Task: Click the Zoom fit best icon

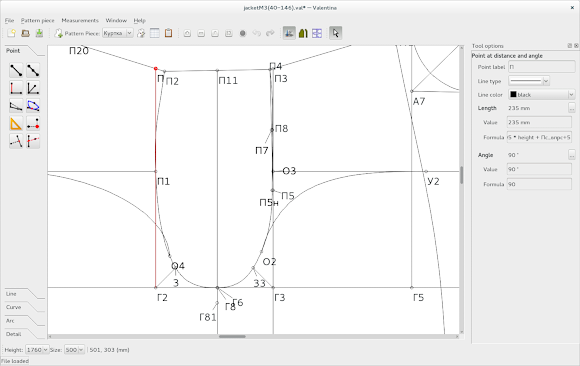Action: coord(229,33)
